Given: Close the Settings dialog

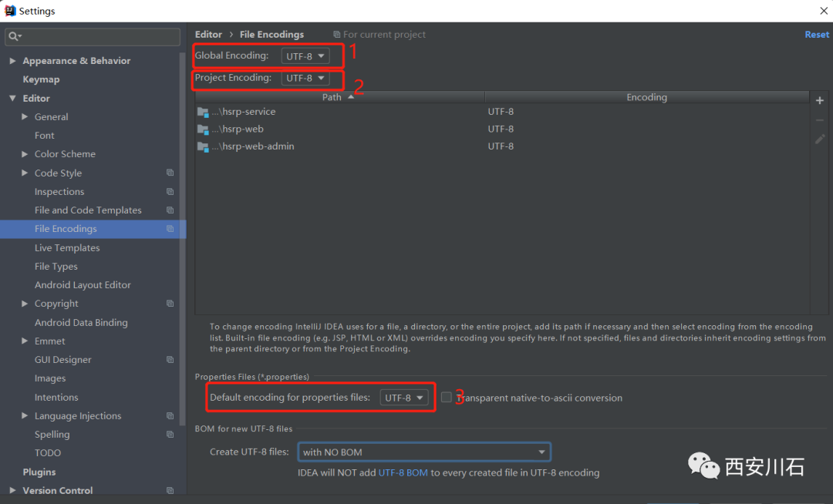Looking at the screenshot, I should pyautogui.click(x=823, y=11).
